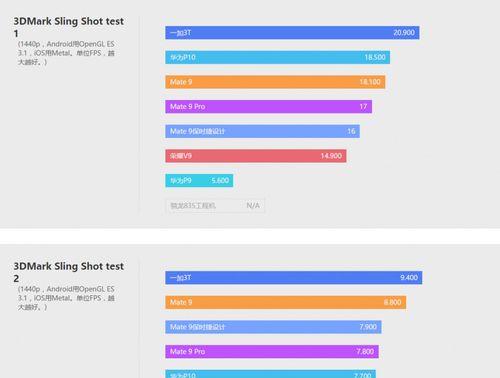Select the 一加3T bar in test 2 chart
This screenshot has height=378, width=500.
tap(294, 278)
